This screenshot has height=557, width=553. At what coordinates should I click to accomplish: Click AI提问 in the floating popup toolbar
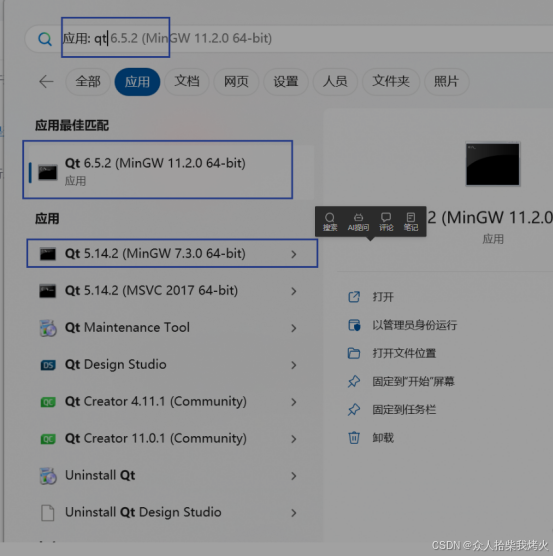click(358, 222)
